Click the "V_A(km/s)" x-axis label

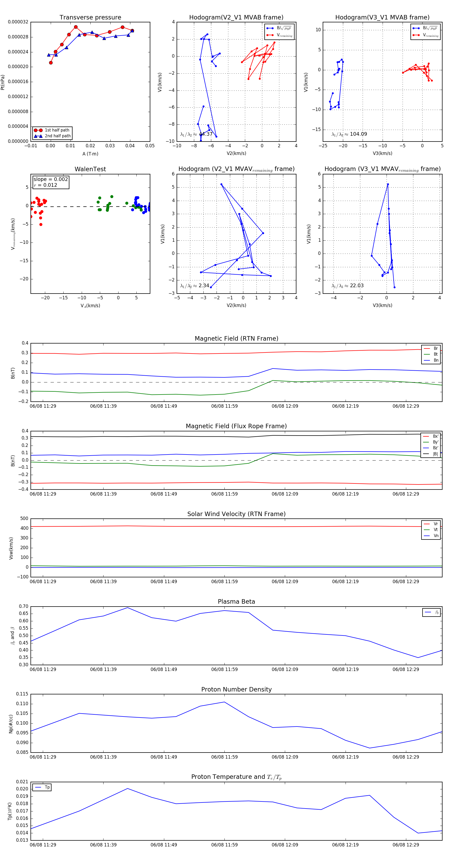(90, 306)
